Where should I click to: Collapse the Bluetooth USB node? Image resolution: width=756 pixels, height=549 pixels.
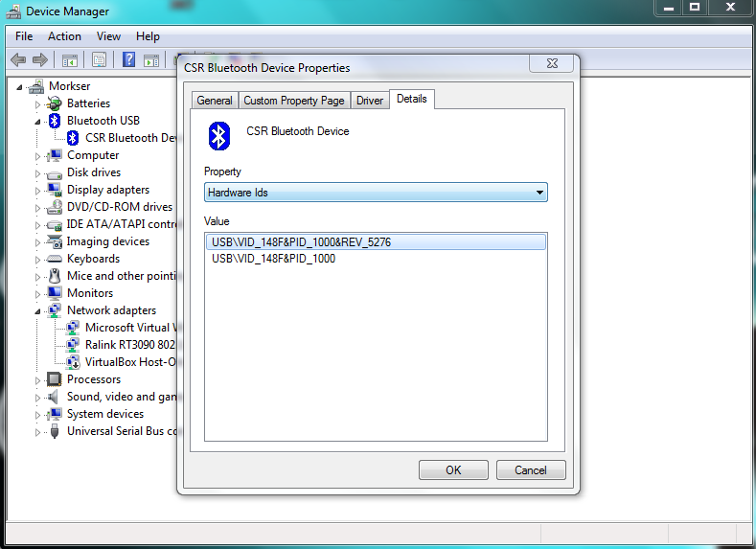[37, 122]
